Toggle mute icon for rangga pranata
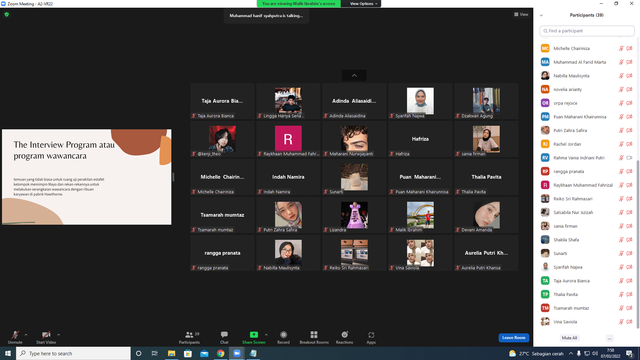This screenshot has height=360, width=640. tap(621, 171)
